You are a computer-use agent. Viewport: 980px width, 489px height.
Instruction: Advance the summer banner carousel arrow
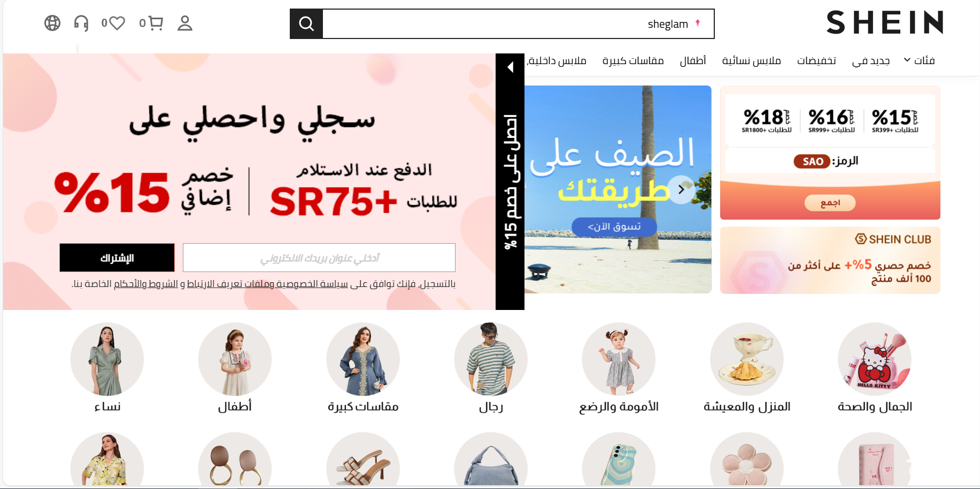(x=681, y=189)
